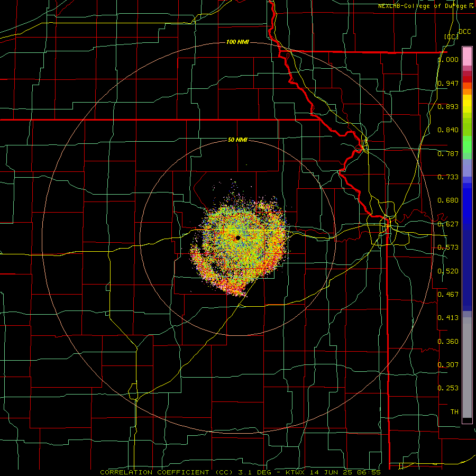This screenshot has height=476, width=476.
Task: Pick the pink top color bar segment
Action: click(x=467, y=56)
